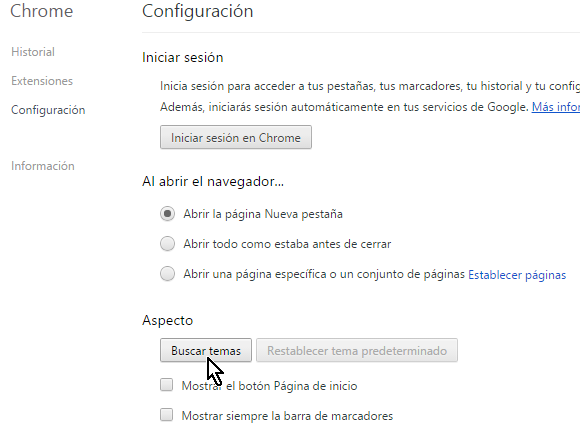The image size is (580, 445).
Task: Go to Extensiones in the sidebar
Action: (42, 81)
